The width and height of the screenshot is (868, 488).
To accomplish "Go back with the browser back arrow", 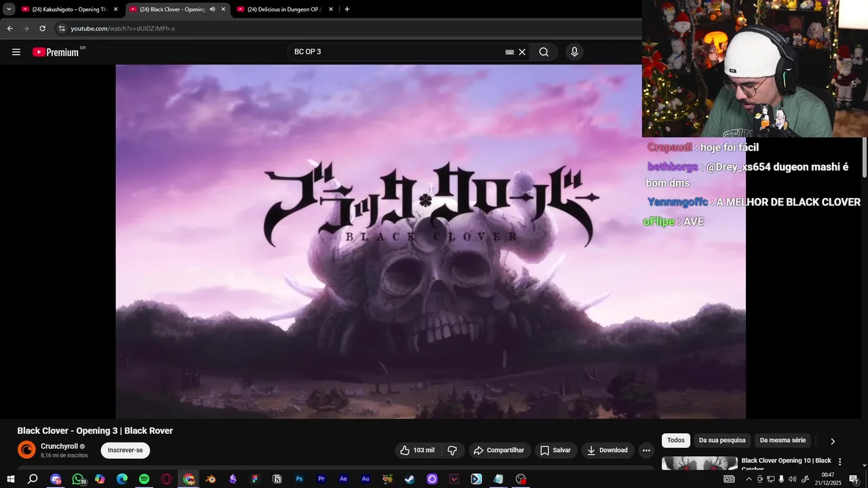I will tap(9, 28).
